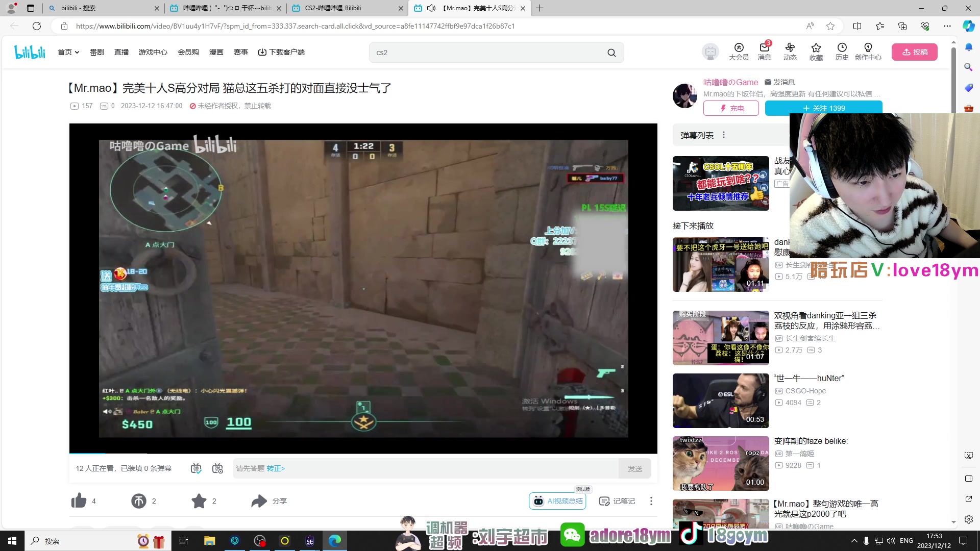Open the 漫画 nav item
This screenshot has width=980, height=551.
click(216, 52)
